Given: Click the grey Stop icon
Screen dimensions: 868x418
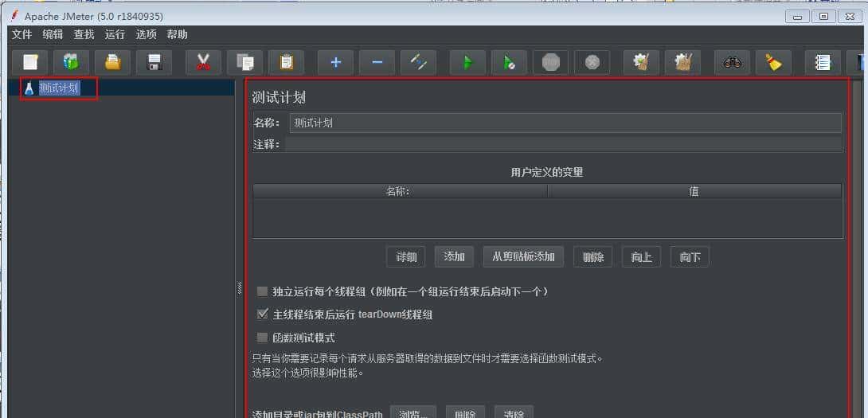Looking at the screenshot, I should point(551,63).
